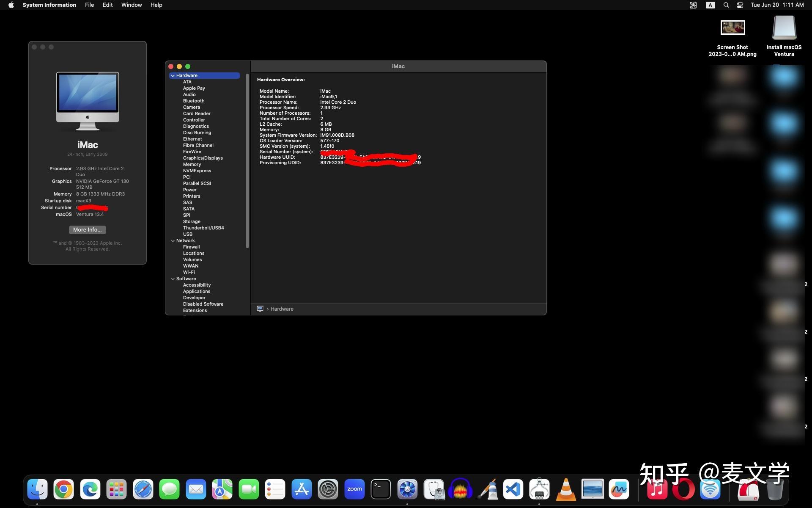Open Disk Utility stethoscope icon in Dock
Viewport: 812px width, 508px height.
(434, 489)
